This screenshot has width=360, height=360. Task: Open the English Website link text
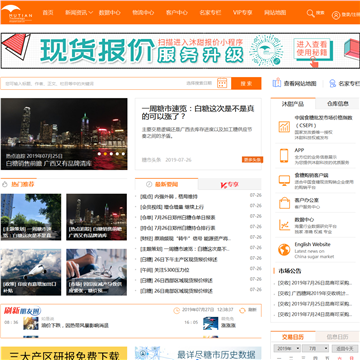pos(312,244)
